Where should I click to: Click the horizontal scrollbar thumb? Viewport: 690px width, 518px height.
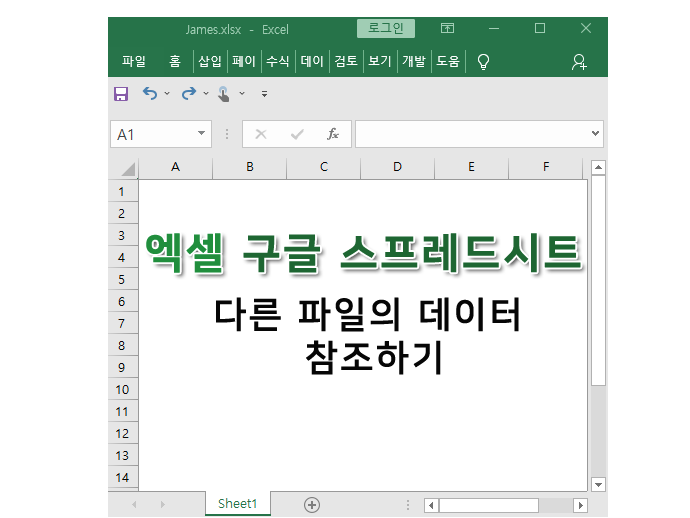(x=489, y=505)
